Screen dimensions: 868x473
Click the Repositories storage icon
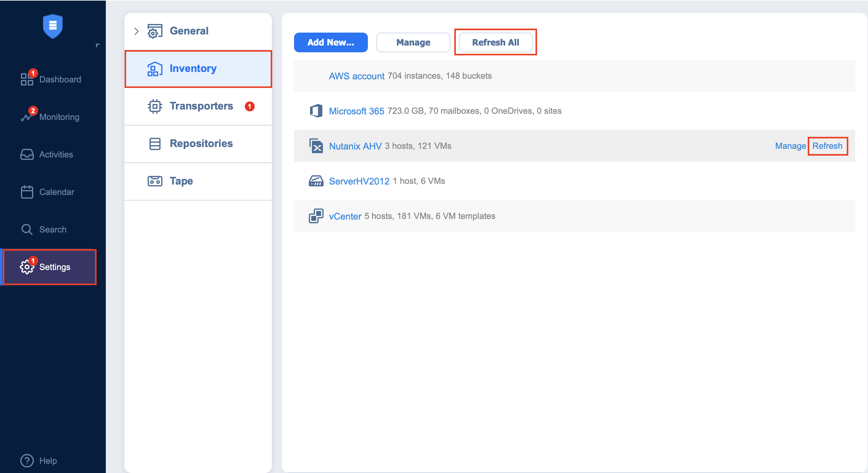point(155,144)
